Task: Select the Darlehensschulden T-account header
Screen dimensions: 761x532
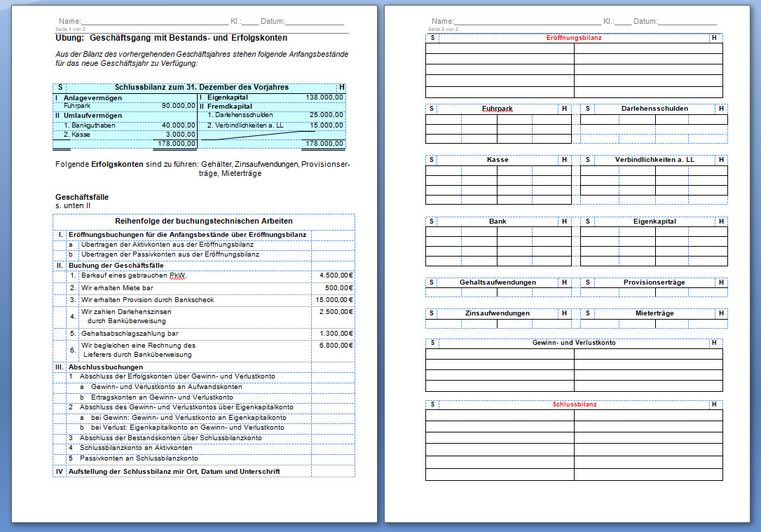Action: coord(654,109)
